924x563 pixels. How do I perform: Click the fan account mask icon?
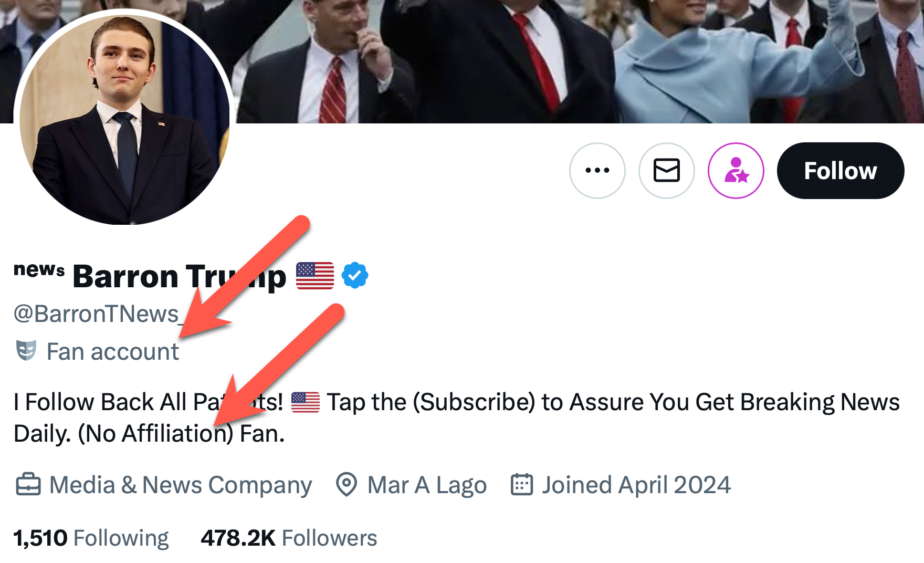26,351
